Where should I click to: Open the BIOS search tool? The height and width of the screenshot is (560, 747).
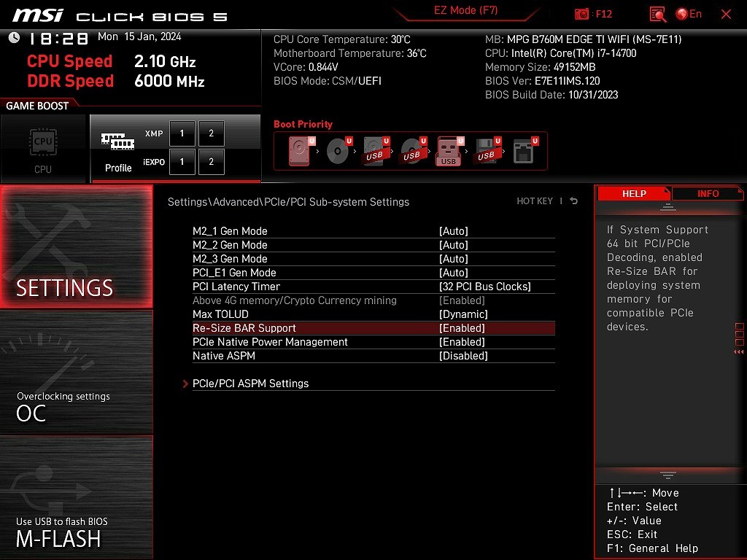click(x=658, y=15)
